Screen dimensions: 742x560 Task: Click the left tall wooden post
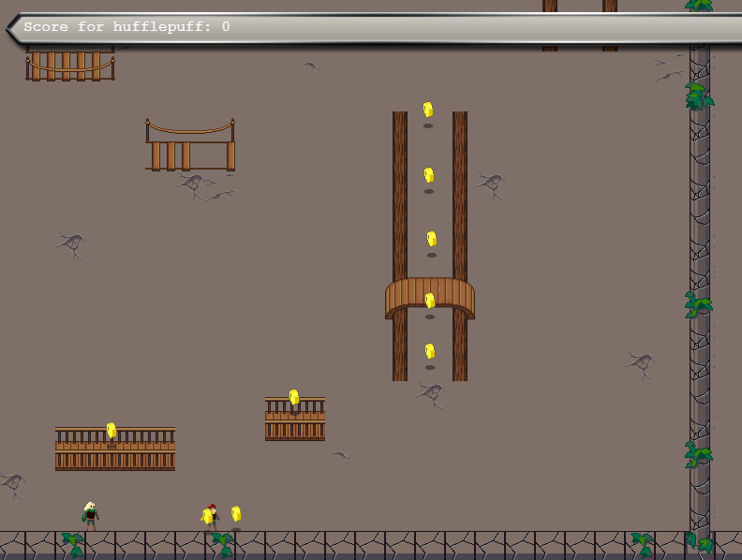tap(400, 246)
